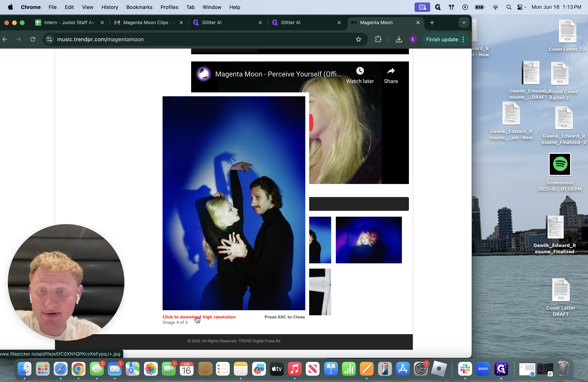The width and height of the screenshot is (588, 382).
Task: Click the Chrome forward arrow
Action: (18, 39)
